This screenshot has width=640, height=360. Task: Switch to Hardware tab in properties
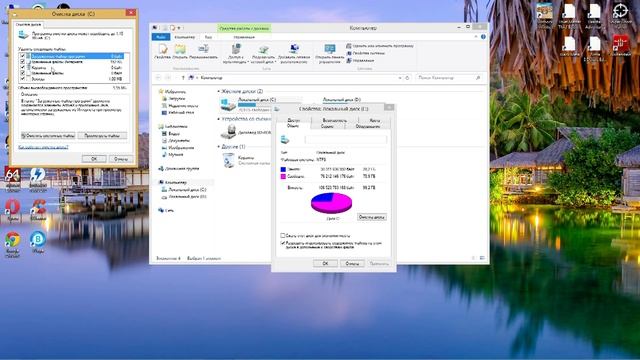[368, 127]
